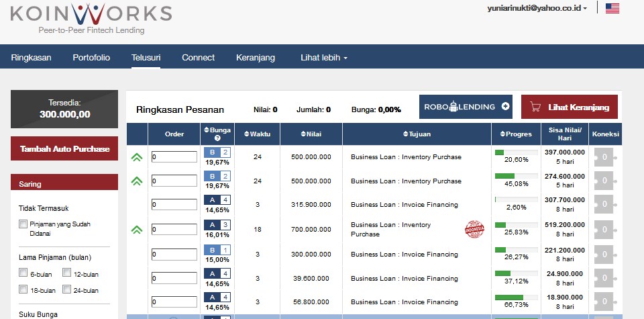The width and height of the screenshot is (644, 319).
Task: Click plus icon on Robo Lending button
Action: 506,107
